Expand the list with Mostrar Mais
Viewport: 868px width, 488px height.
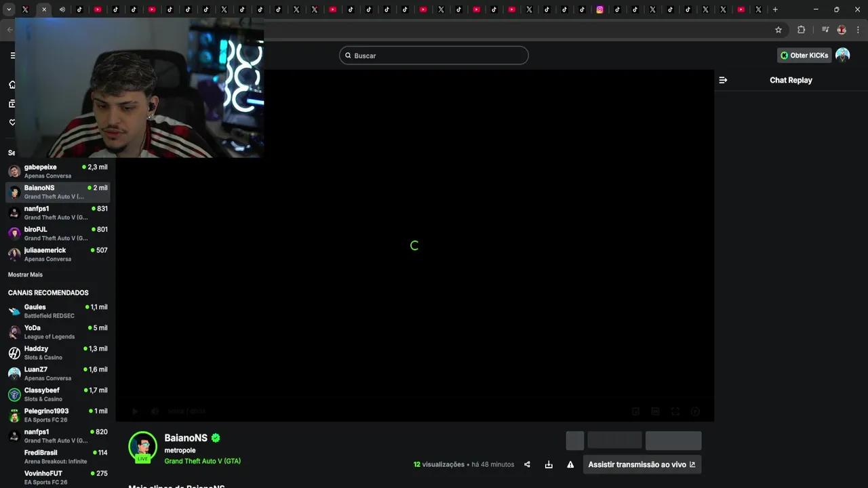tap(25, 274)
